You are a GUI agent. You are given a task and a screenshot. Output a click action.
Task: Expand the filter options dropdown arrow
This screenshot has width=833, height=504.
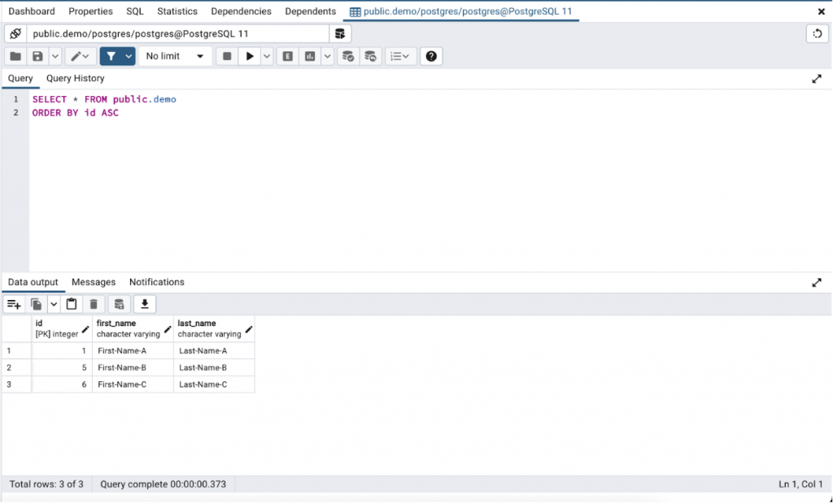tap(129, 56)
